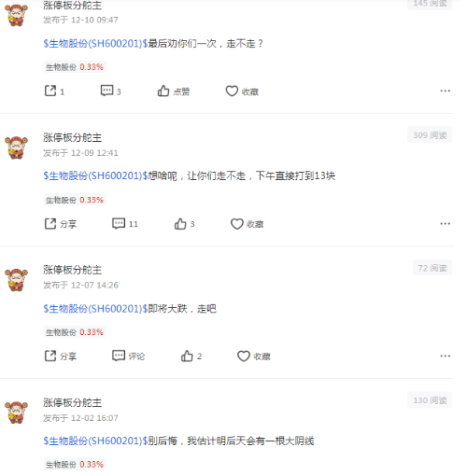The width and height of the screenshot is (467, 476).
Task: Open comments on the 12-10 09:47 post
Action: pyautogui.click(x=110, y=91)
